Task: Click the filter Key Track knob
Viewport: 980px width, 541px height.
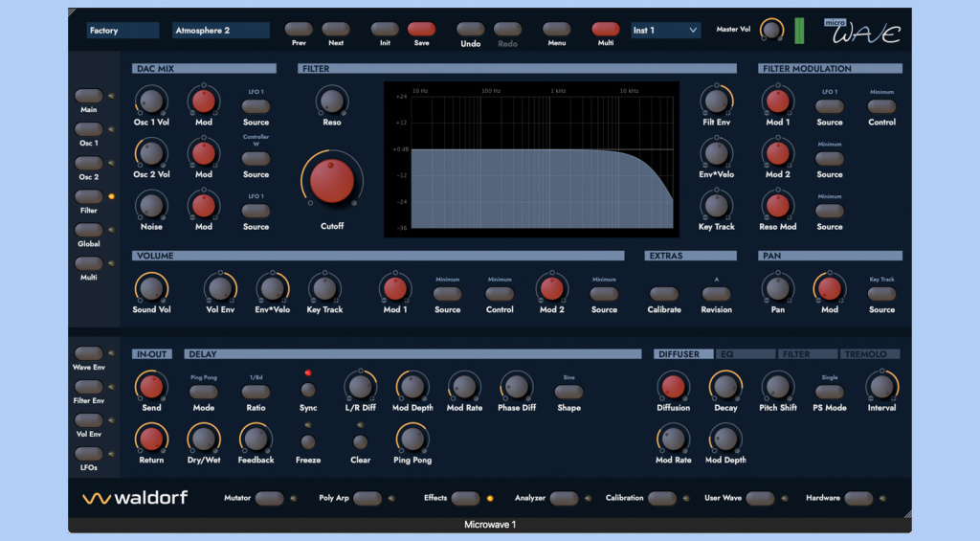Action: tap(716, 205)
